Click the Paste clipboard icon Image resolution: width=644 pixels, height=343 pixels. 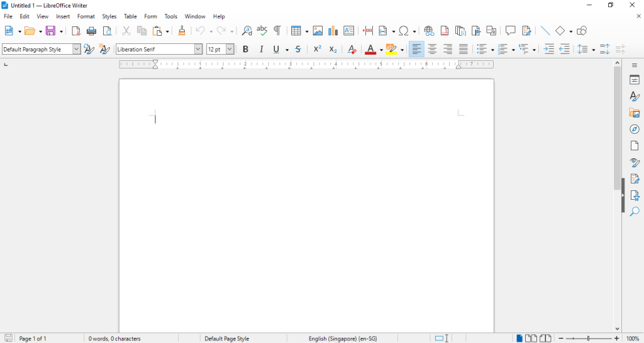(x=157, y=31)
